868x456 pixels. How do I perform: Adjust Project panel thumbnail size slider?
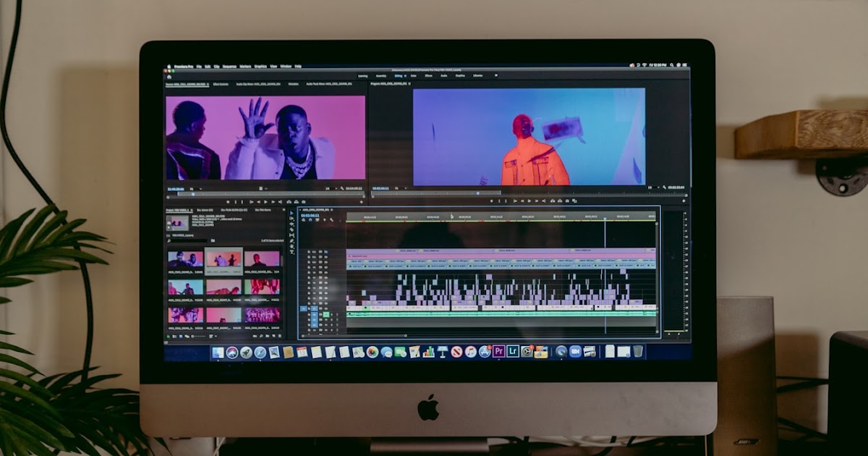(x=198, y=336)
